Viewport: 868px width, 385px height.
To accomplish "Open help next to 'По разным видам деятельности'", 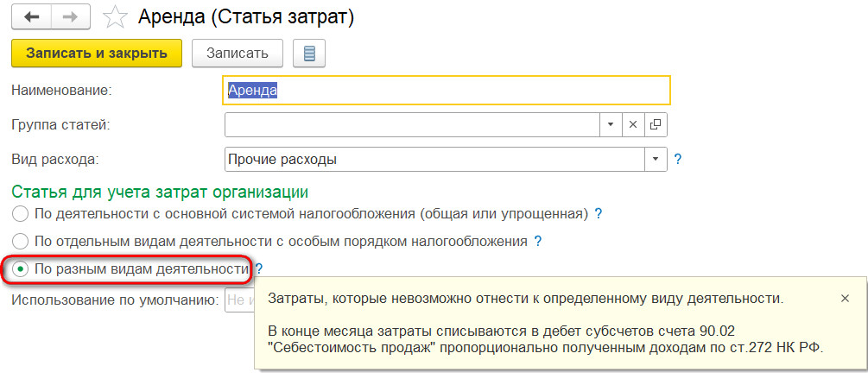I will [259, 269].
